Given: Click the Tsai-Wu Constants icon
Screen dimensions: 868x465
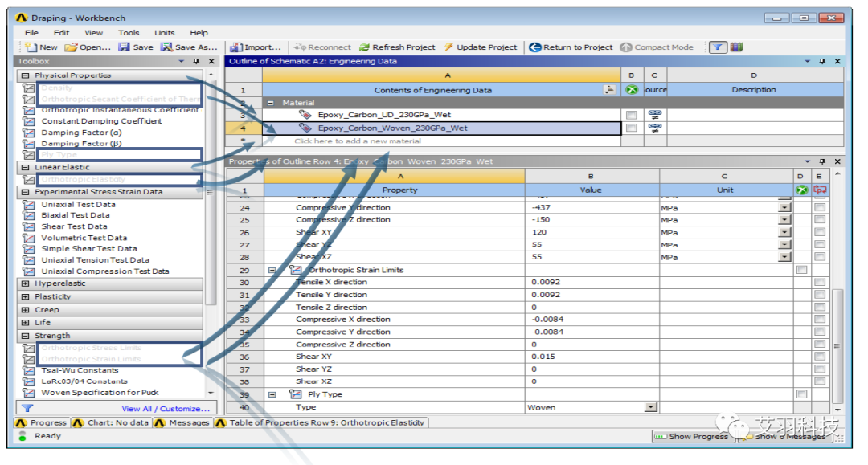Looking at the screenshot, I should pos(28,370).
